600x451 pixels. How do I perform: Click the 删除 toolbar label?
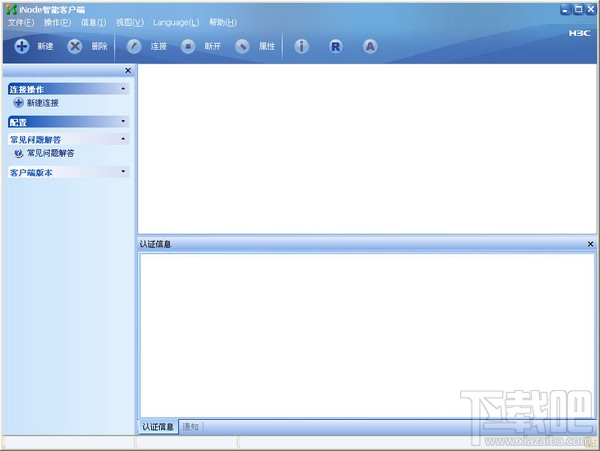[99, 46]
